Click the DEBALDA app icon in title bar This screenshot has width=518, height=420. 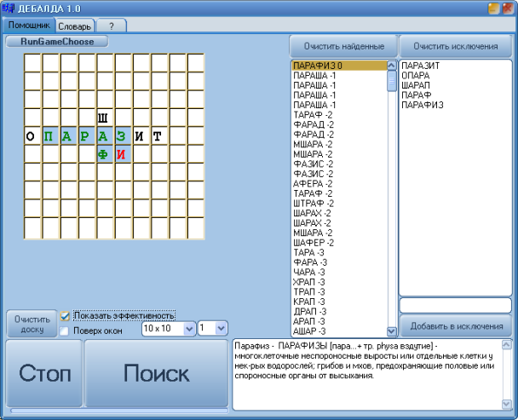click(9, 9)
